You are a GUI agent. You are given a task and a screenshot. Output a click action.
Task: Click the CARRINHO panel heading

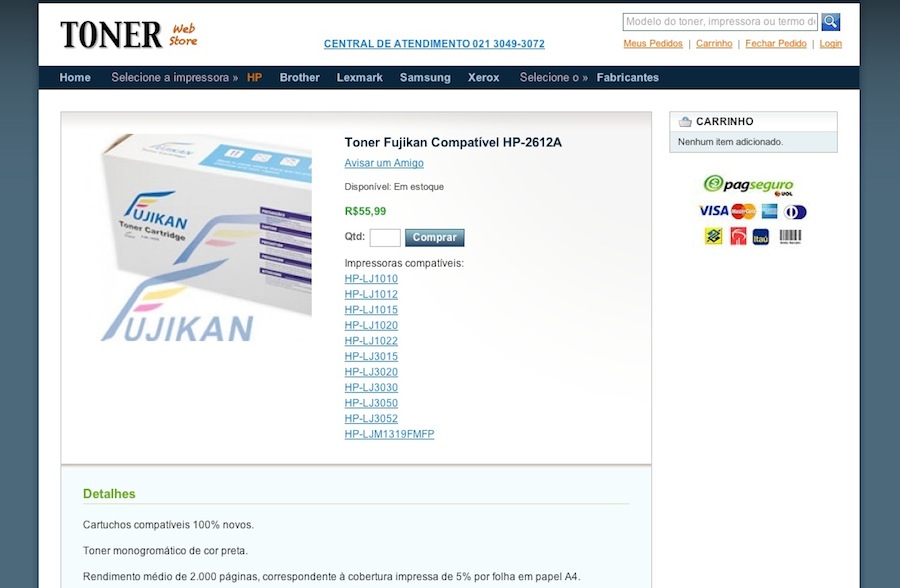click(724, 122)
